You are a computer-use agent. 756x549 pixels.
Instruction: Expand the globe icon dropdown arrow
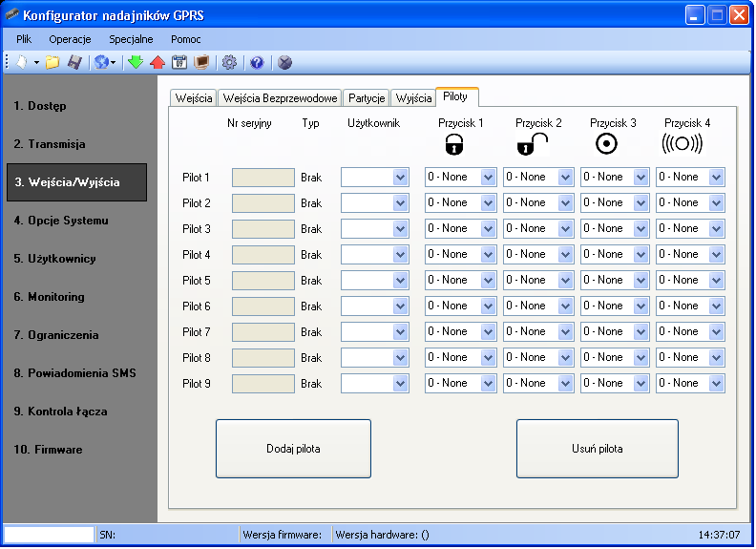pyautogui.click(x=114, y=63)
